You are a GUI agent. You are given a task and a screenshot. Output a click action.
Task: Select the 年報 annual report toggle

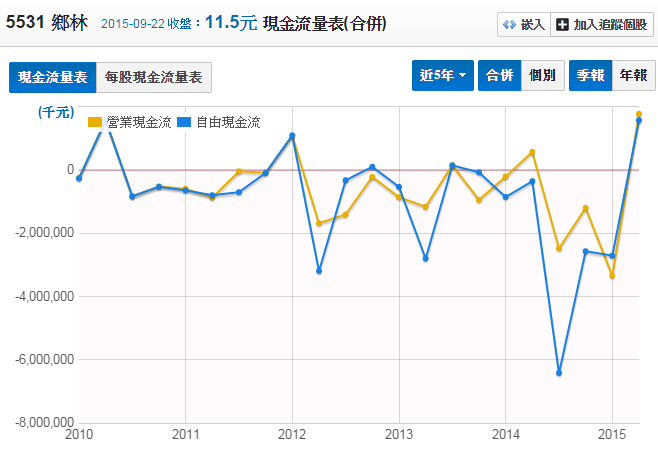pyautogui.click(x=634, y=76)
